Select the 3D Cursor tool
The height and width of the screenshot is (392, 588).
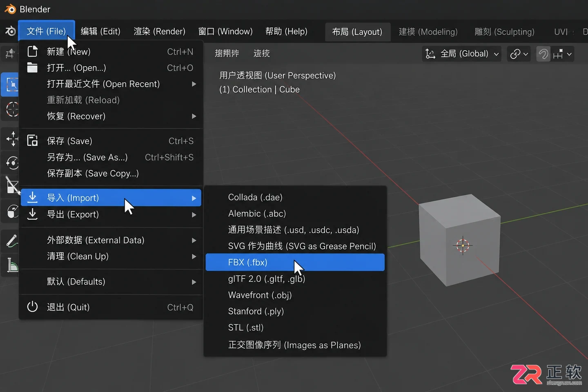(11, 109)
